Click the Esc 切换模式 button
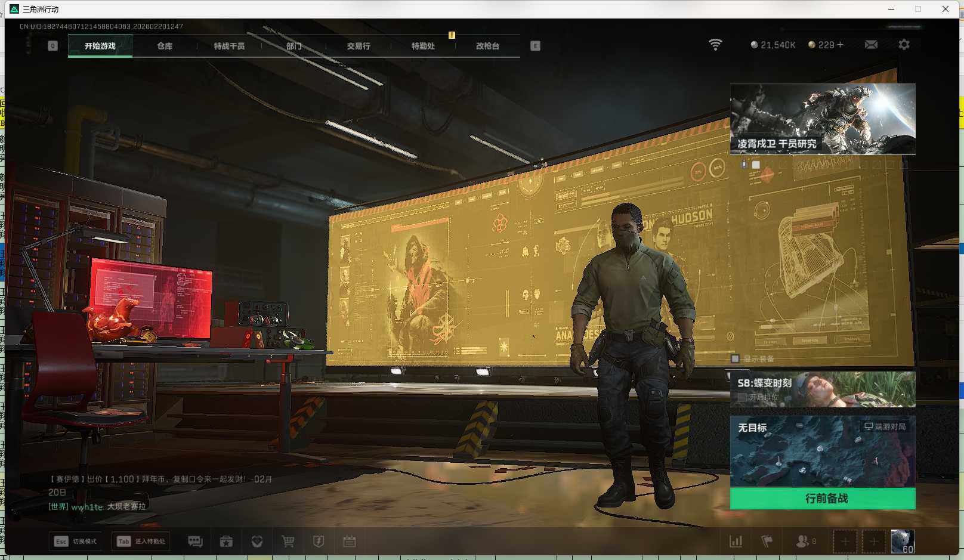Image resolution: width=964 pixels, height=560 pixels. tap(75, 542)
